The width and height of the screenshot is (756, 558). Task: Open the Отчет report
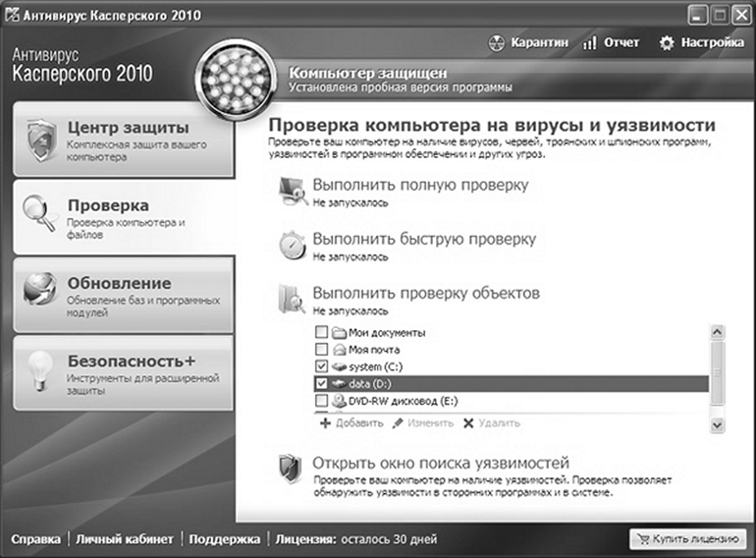[x=611, y=43]
